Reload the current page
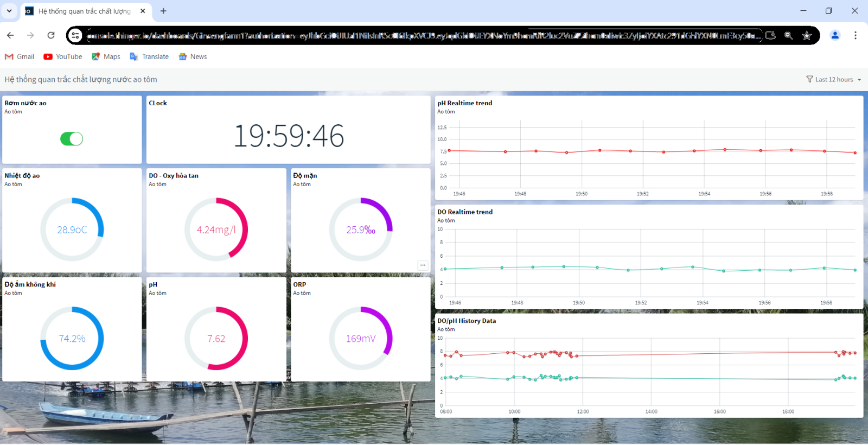Viewport: 868px width, 445px height. 51,35
